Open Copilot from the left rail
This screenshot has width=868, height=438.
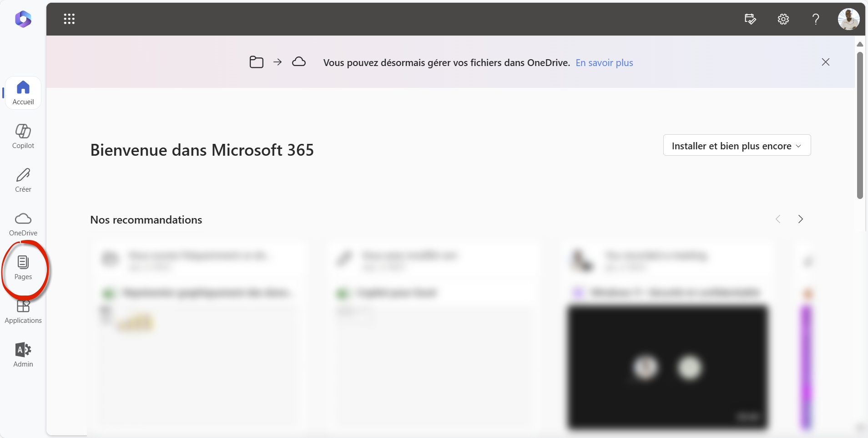coord(23,136)
